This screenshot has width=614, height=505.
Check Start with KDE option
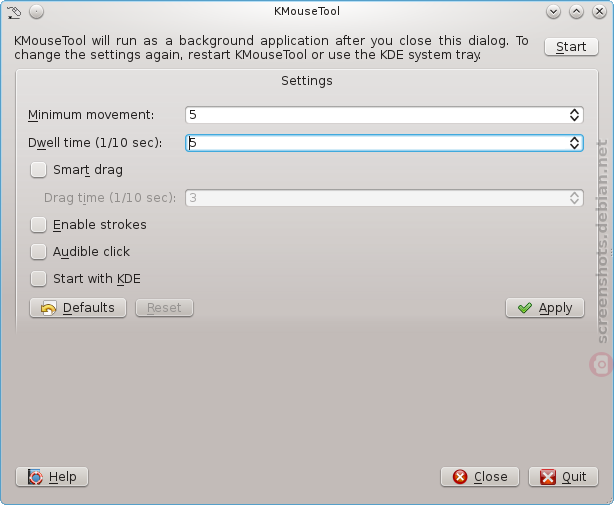click(38, 279)
